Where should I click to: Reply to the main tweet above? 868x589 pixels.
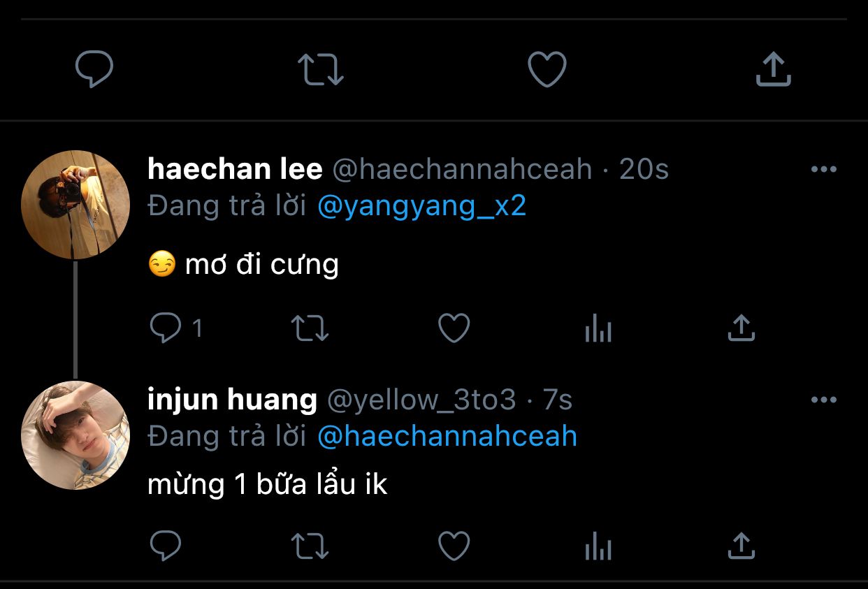coord(94,69)
